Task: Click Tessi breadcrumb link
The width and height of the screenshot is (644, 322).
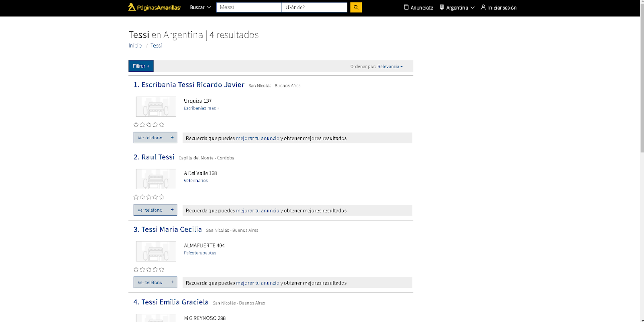Action: pyautogui.click(x=156, y=45)
